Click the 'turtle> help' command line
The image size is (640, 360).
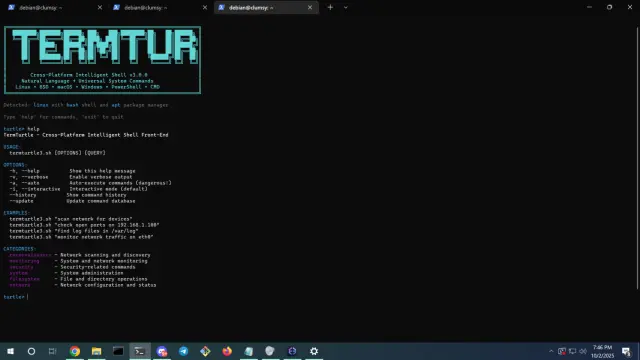click(x=22, y=129)
